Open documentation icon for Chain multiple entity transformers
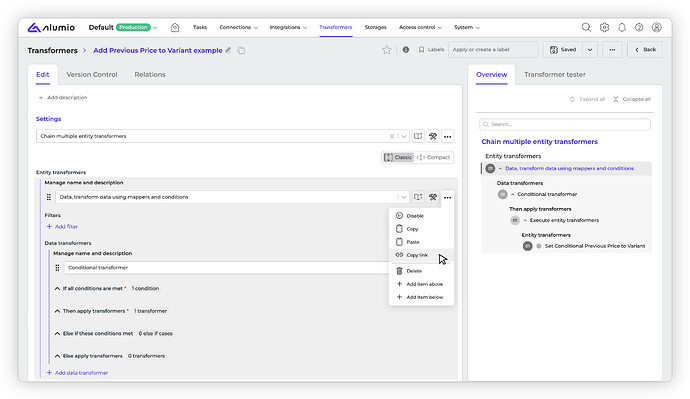The width and height of the screenshot is (690, 399). (x=418, y=136)
